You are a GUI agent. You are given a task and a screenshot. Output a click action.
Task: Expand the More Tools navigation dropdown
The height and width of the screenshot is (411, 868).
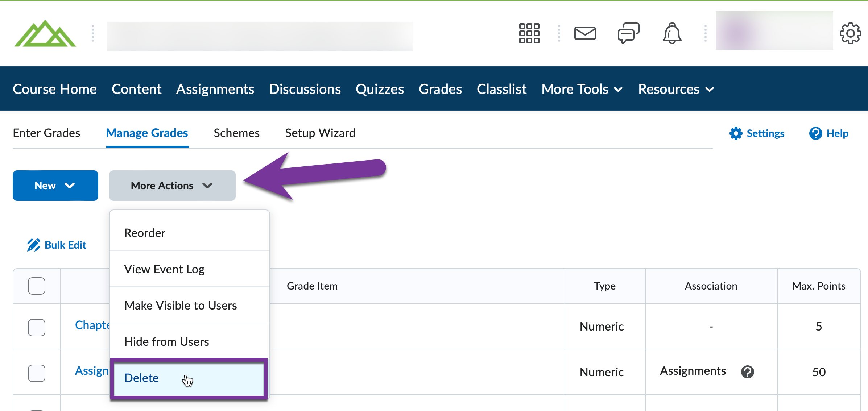click(x=582, y=89)
